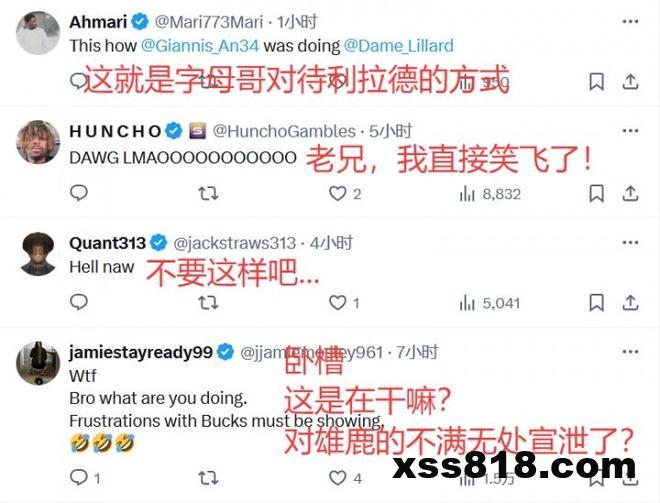The height and width of the screenshot is (503, 660).
Task: Share Ahmari's tweet
Action: click(x=630, y=82)
